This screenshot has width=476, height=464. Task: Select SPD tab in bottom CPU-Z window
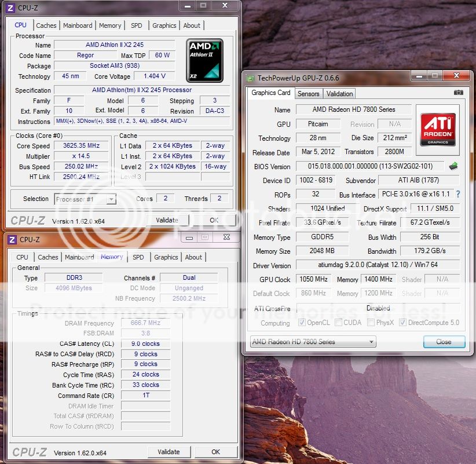138,257
